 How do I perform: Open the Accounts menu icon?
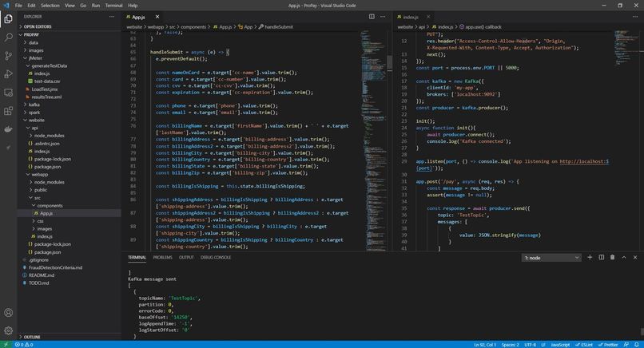coord(8,313)
